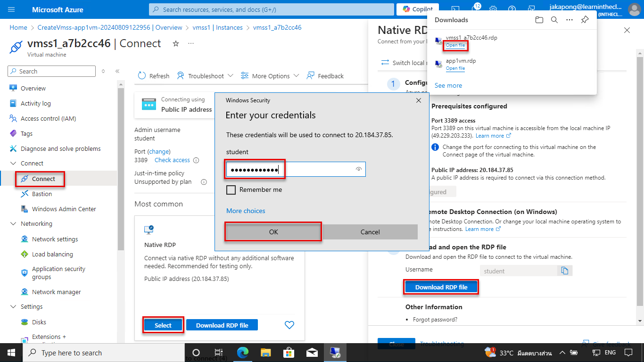Open the Help question mark icon
Viewport: 644px width, 362px height.
pyautogui.click(x=512, y=9)
